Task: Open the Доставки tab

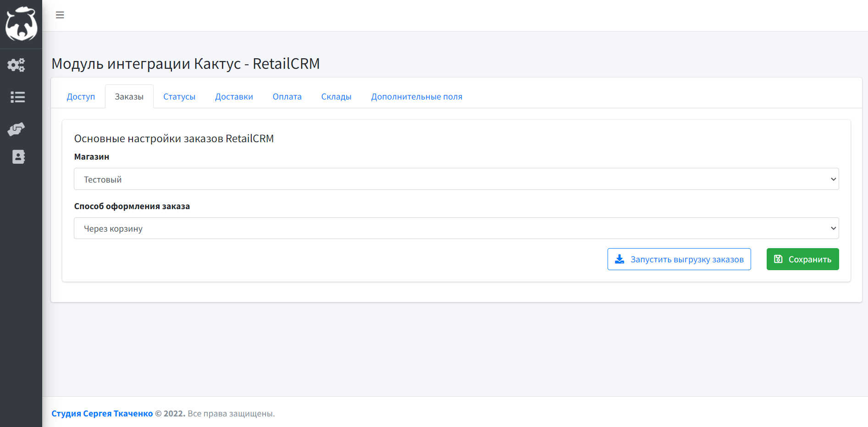Action: (x=234, y=97)
